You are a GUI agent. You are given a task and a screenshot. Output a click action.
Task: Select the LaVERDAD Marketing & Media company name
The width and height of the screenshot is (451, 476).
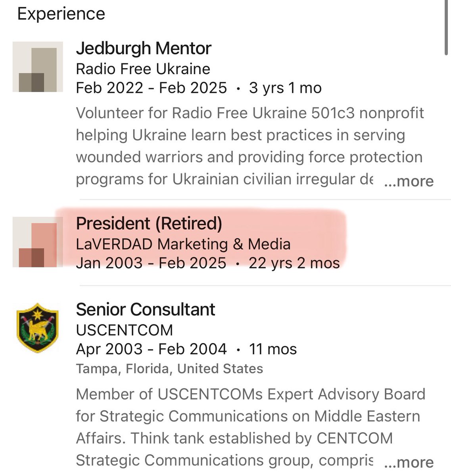click(183, 244)
